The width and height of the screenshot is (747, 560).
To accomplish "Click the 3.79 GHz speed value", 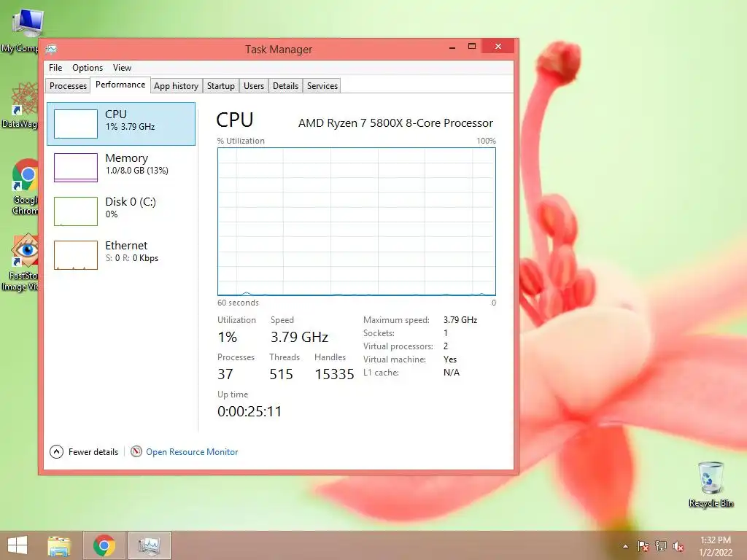I will click(299, 337).
